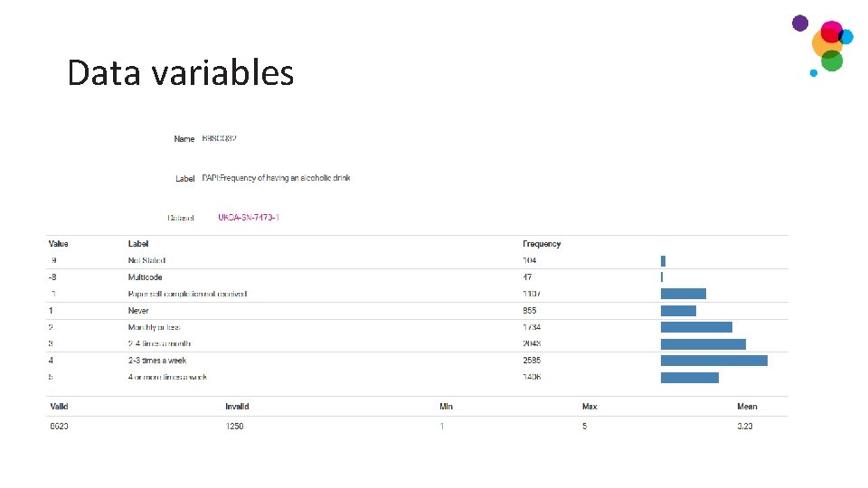Select the 'Never' label cell
Viewport: 868px width, 488px height.
pyautogui.click(x=138, y=310)
